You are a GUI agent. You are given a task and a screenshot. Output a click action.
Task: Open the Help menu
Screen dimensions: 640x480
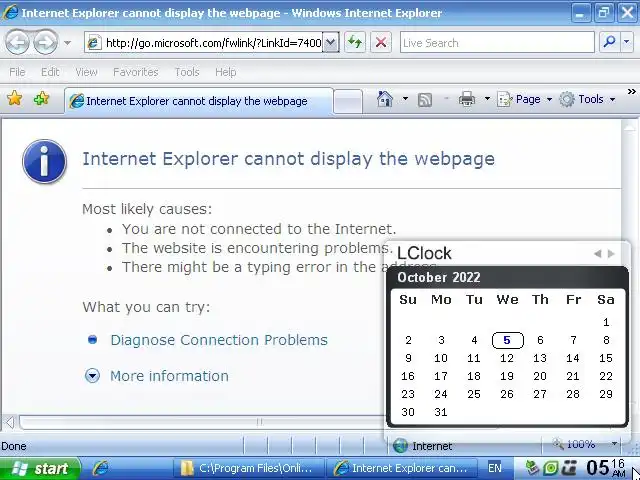pos(226,72)
